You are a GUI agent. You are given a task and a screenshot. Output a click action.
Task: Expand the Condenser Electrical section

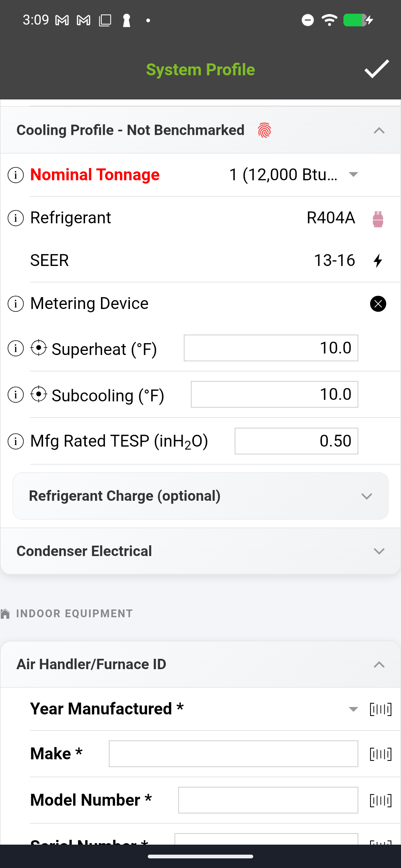[x=378, y=551]
